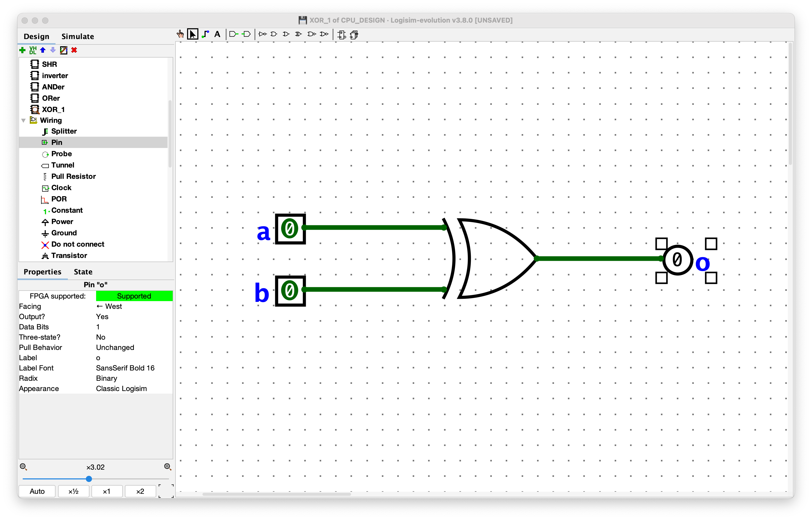
Task: Click the canvas horizontal scrollbar
Action: click(276, 494)
